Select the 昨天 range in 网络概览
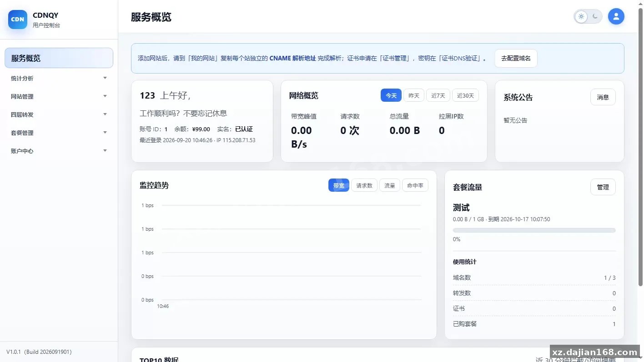The height and width of the screenshot is (362, 644). (x=414, y=95)
